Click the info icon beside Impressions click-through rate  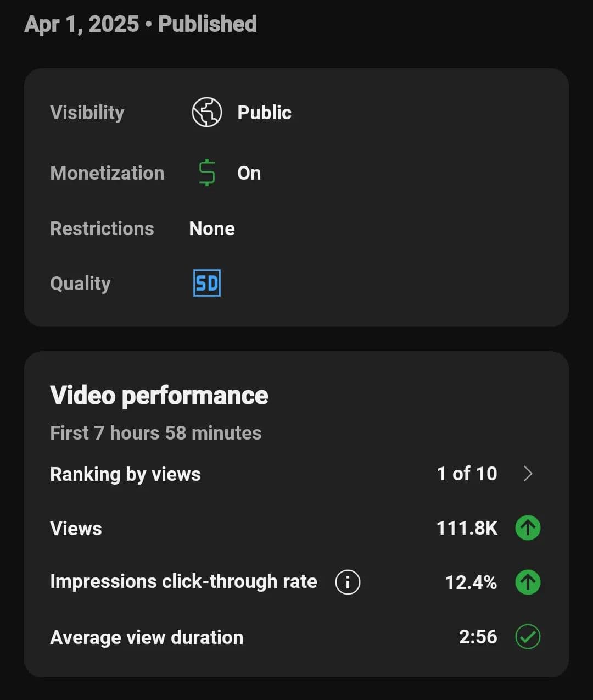pos(347,582)
